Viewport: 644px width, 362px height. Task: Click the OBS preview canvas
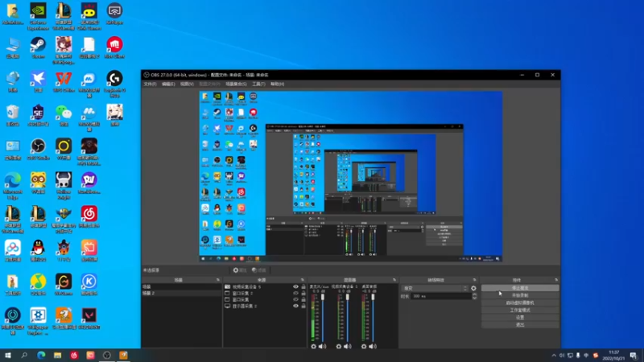(351, 176)
